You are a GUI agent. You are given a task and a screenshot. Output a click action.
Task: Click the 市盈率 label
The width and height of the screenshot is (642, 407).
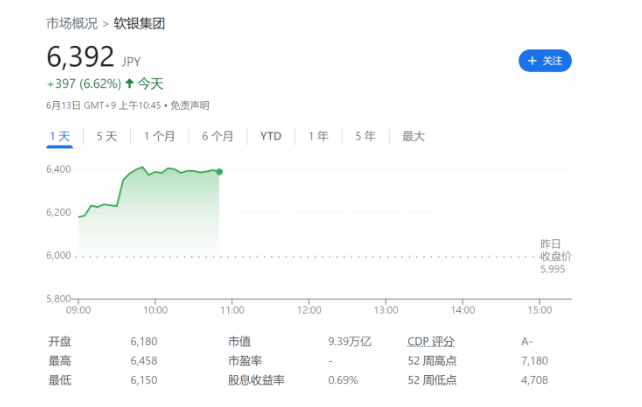point(244,361)
